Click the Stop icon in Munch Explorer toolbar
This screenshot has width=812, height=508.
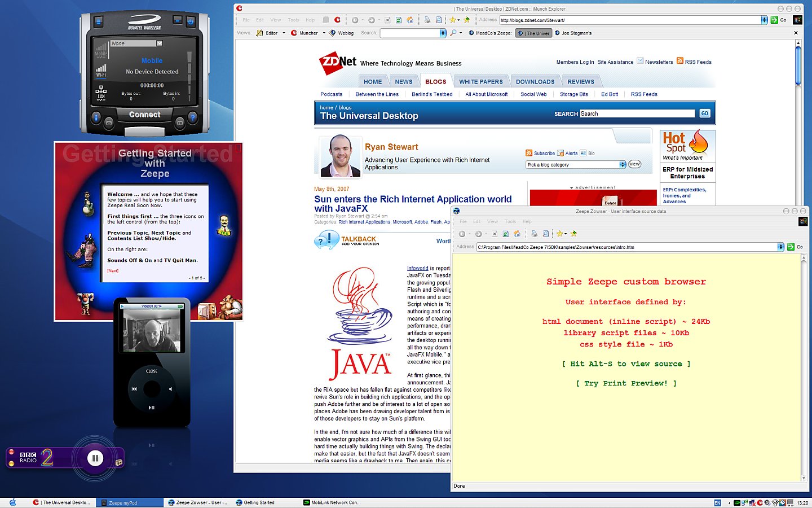387,20
